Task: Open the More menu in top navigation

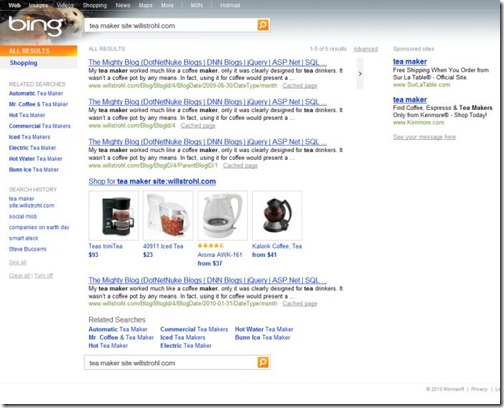Action: point(167,5)
